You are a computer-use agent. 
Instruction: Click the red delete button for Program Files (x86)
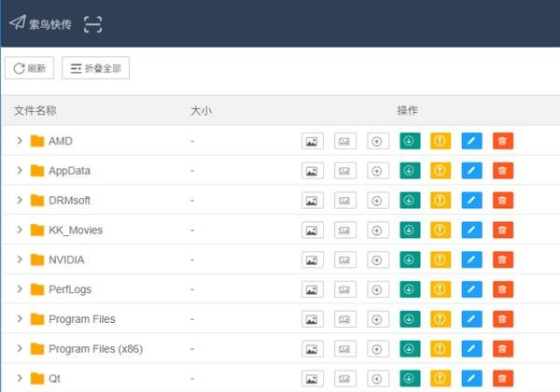click(x=503, y=348)
